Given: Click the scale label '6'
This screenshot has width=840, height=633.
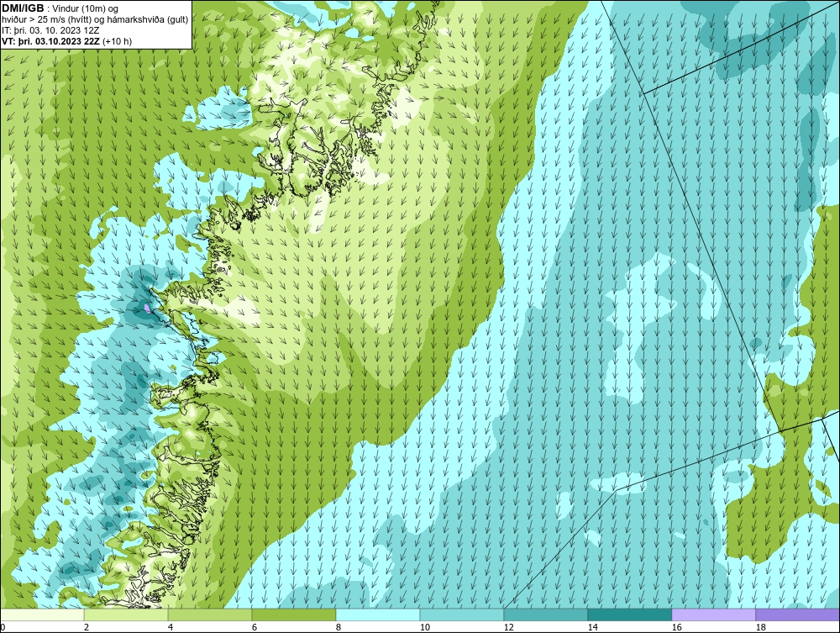Looking at the screenshot, I should tap(254, 627).
